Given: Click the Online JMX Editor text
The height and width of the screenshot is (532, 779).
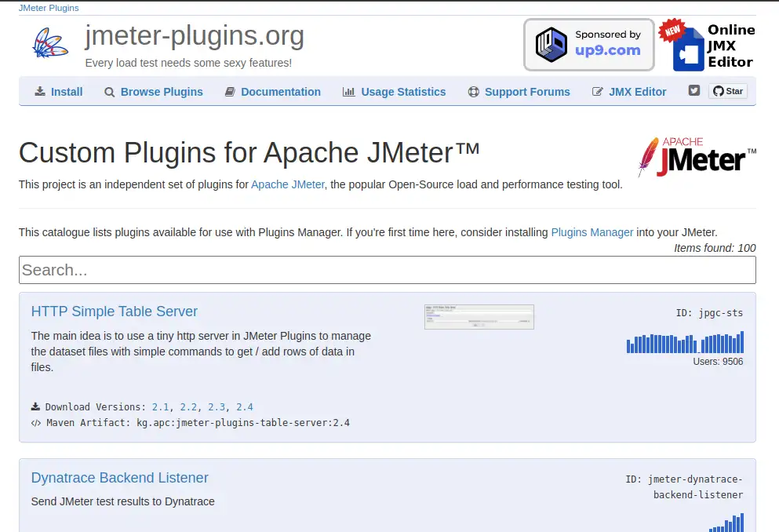Looking at the screenshot, I should [731, 46].
